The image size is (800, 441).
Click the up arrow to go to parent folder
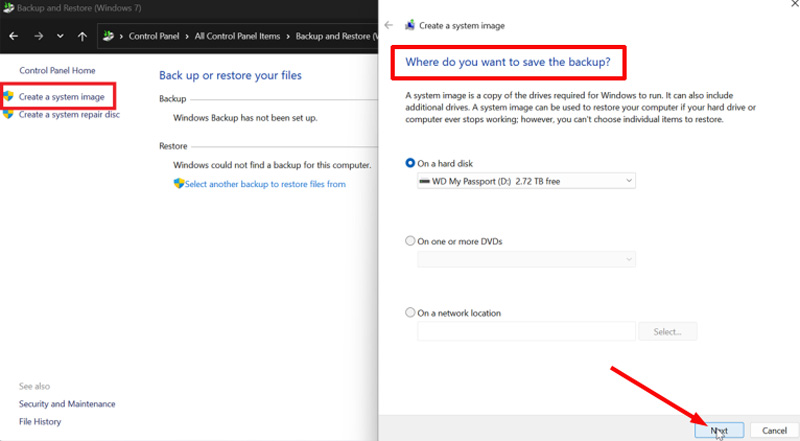click(82, 36)
